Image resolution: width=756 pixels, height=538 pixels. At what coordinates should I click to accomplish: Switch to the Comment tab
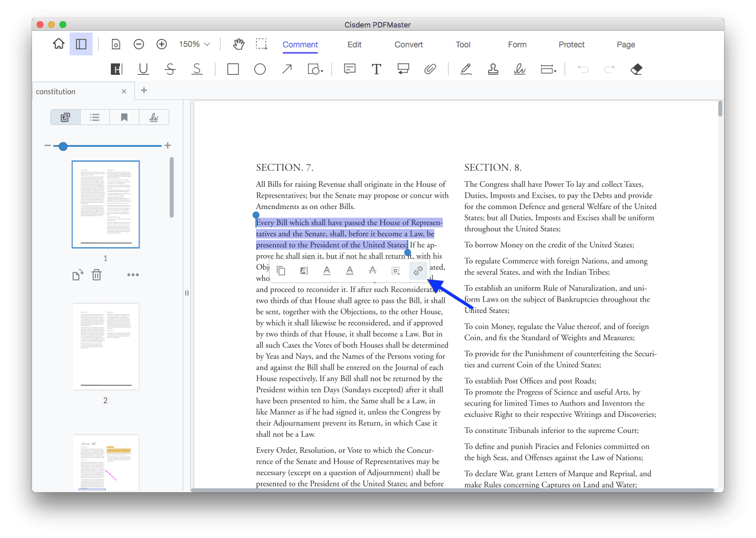click(x=300, y=45)
